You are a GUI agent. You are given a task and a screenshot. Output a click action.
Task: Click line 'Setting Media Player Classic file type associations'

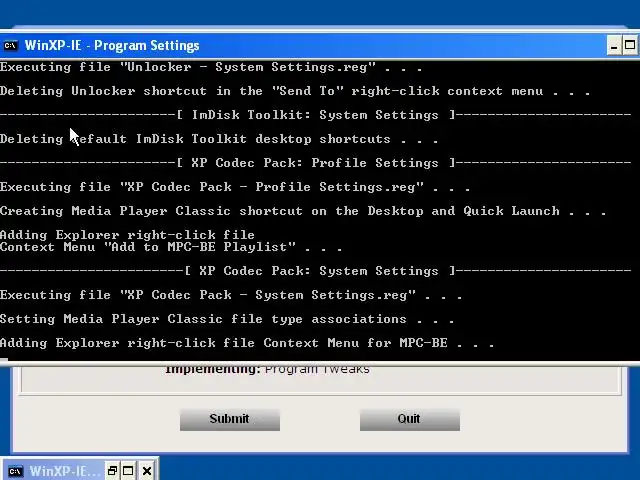point(227,319)
